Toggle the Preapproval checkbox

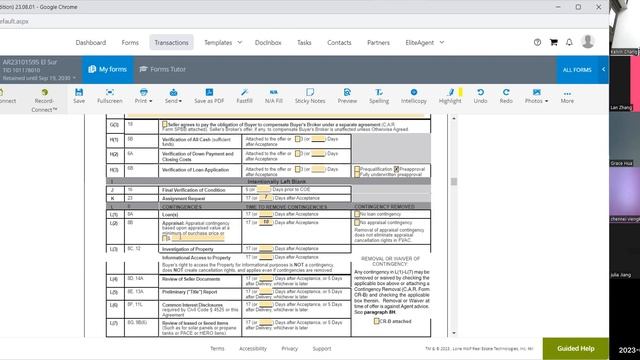[396, 169]
